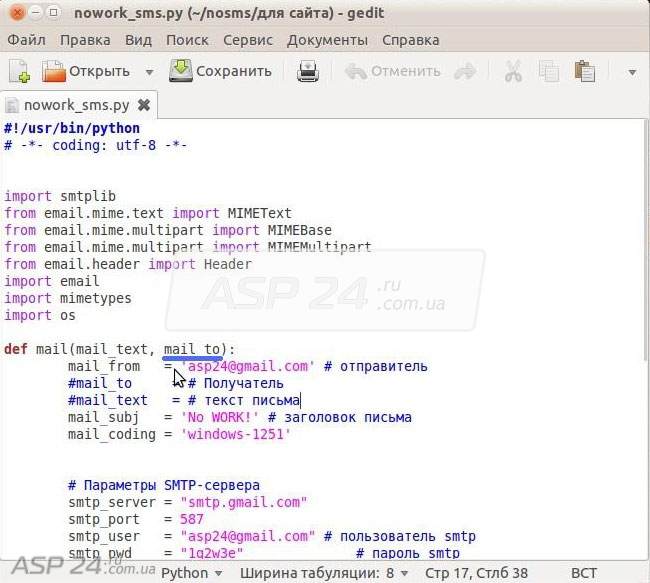Click the Открыть folder icon
650x583 pixels.
54,71
